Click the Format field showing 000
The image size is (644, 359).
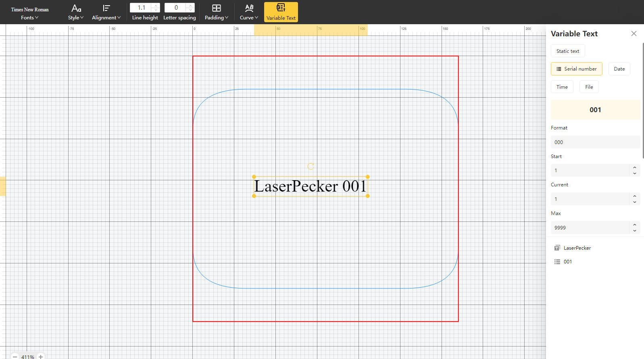coord(595,142)
